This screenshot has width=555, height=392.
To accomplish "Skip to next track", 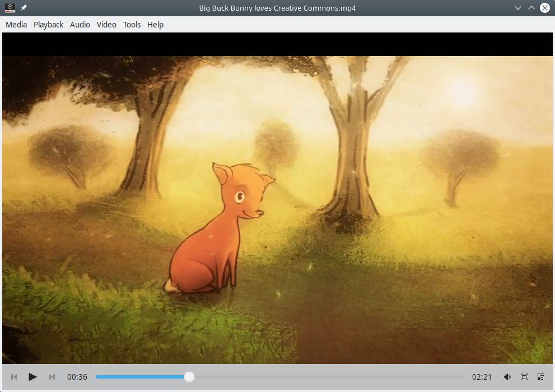I will pyautogui.click(x=52, y=377).
